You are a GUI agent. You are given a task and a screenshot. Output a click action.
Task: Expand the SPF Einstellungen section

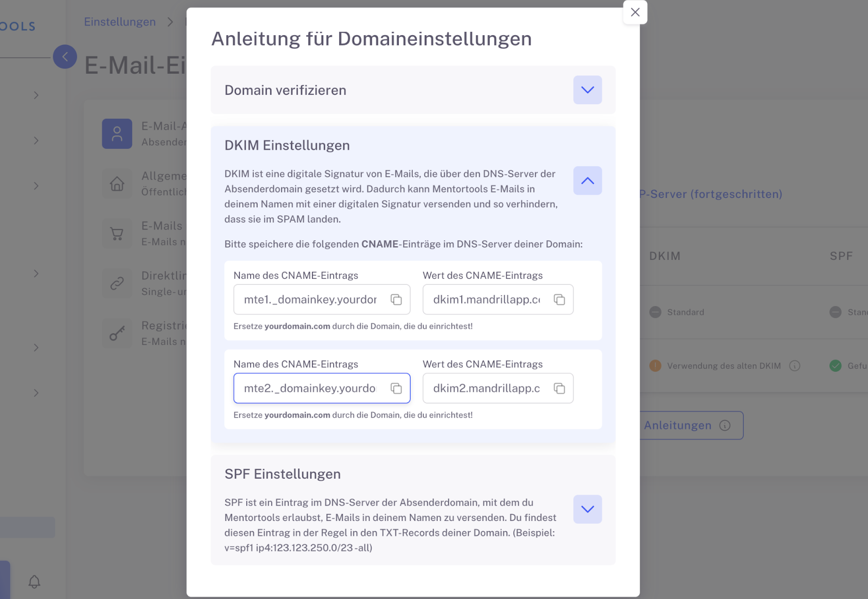(588, 509)
